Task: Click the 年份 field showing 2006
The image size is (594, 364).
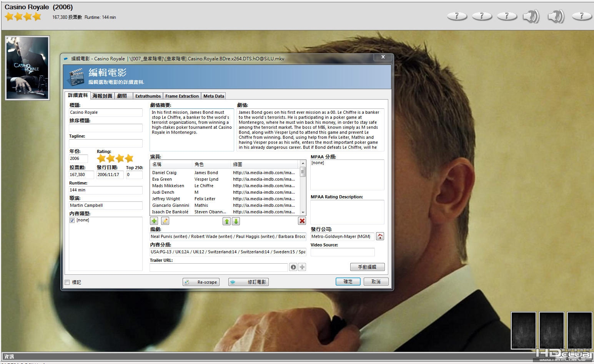Action: pos(78,158)
